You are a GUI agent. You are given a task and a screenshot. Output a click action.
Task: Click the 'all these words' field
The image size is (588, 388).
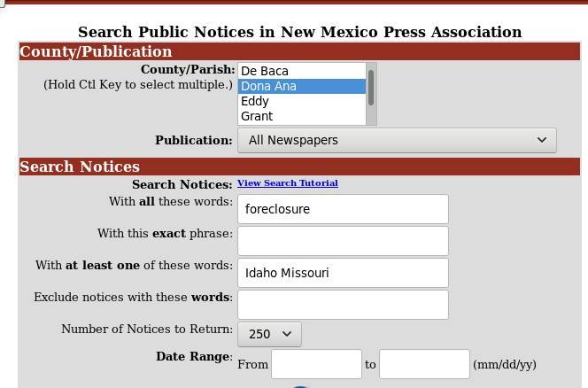(343, 209)
